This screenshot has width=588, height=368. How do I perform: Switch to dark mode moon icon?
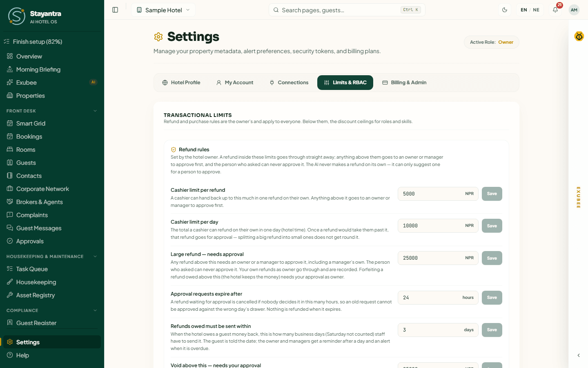click(x=505, y=10)
